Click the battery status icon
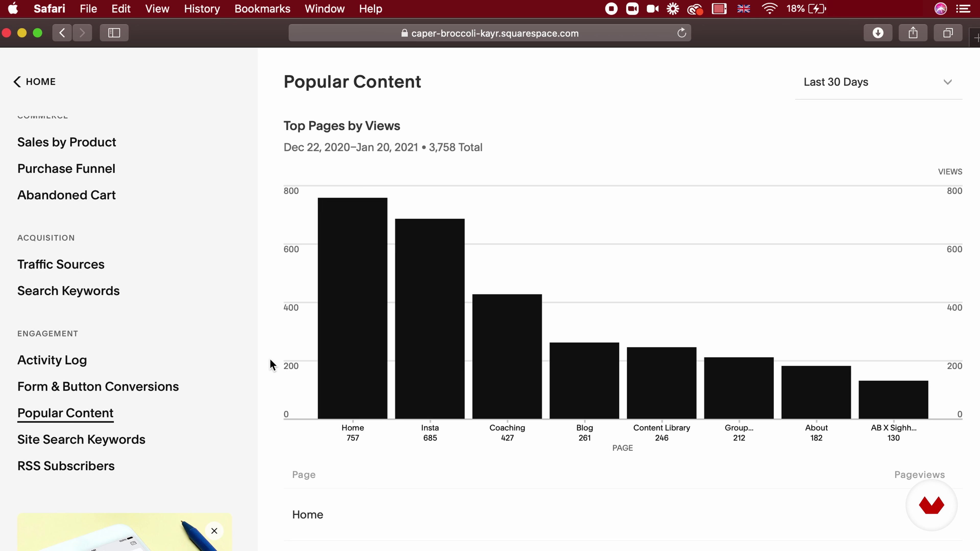This screenshot has height=551, width=980. (x=817, y=8)
